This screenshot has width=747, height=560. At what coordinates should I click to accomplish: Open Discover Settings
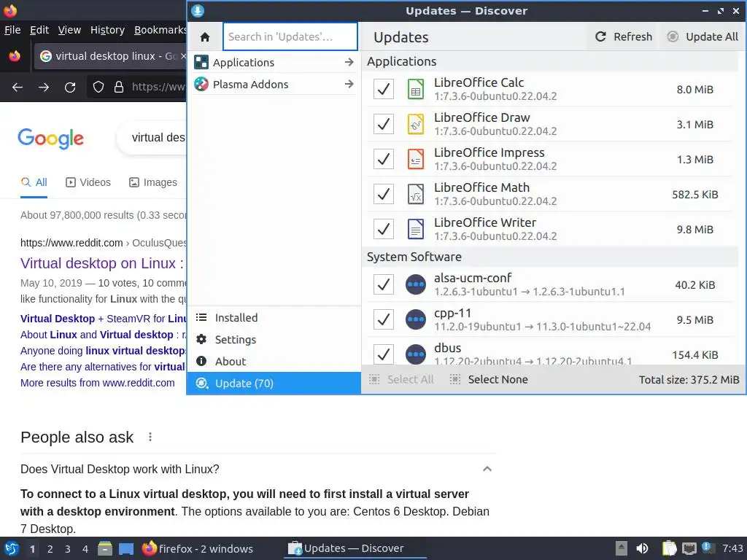[x=274, y=340]
